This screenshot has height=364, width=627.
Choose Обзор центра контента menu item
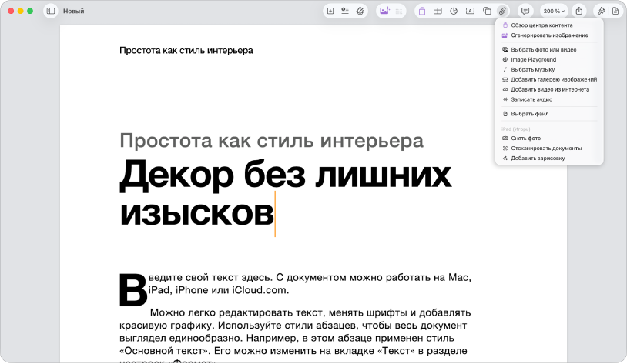point(549,25)
